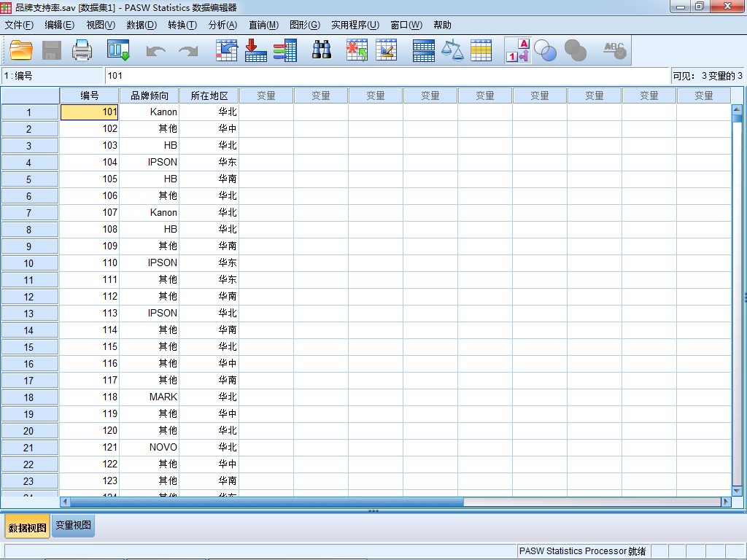This screenshot has height=560, width=747.
Task: Click the first empty 变量 column header
Action: click(266, 96)
